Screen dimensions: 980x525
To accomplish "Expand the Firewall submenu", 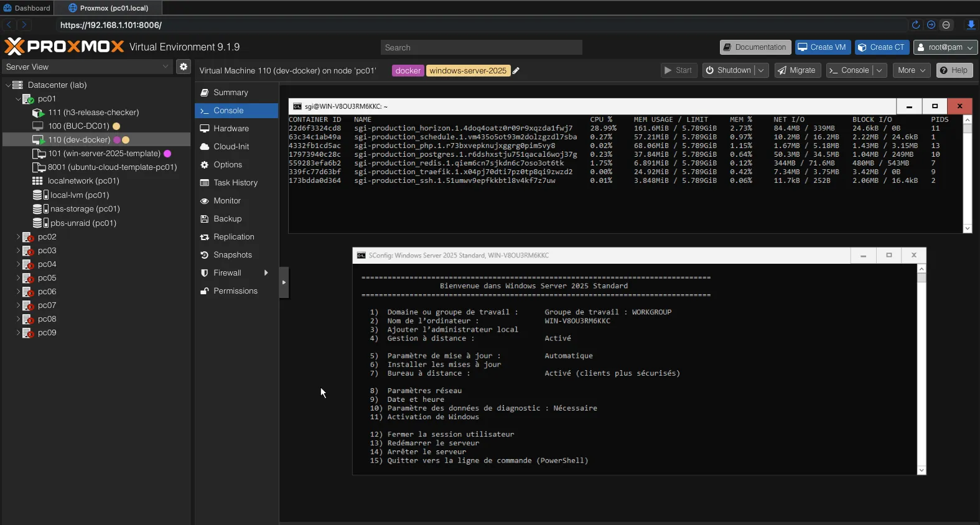I will [266, 273].
